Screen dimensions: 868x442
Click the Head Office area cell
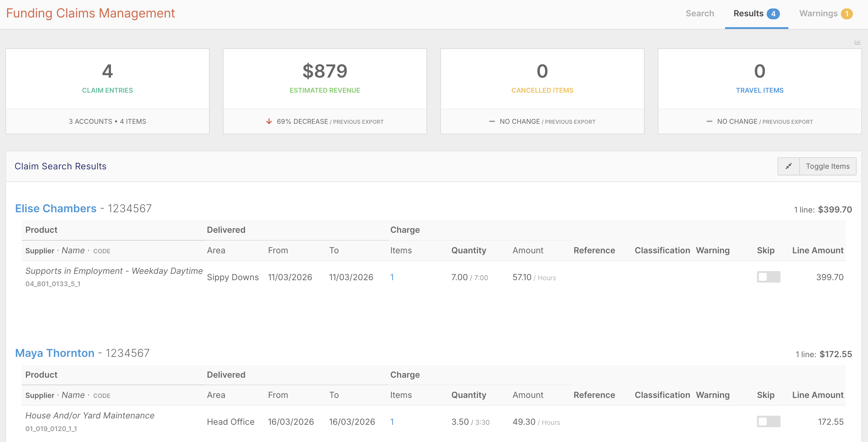coord(230,421)
